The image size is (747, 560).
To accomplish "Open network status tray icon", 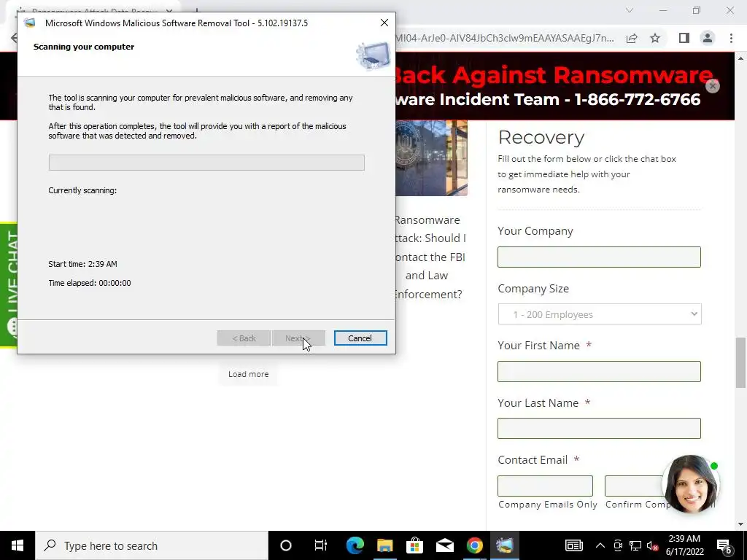I will coord(635,545).
